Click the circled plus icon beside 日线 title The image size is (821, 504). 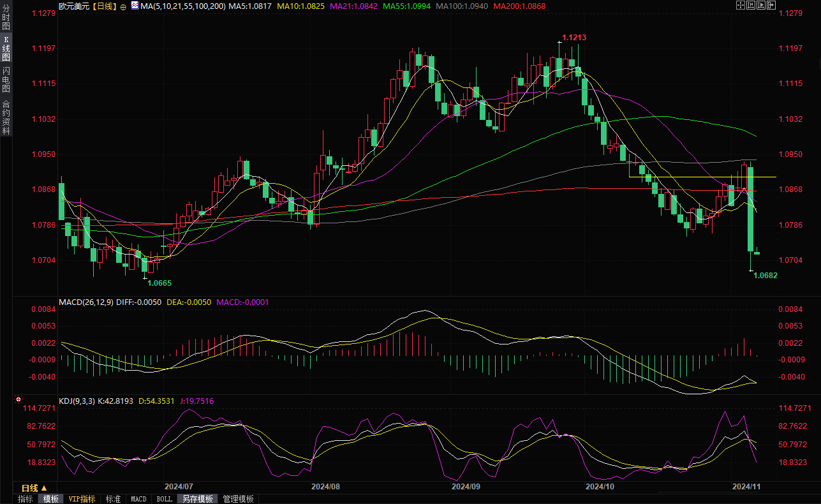point(123,6)
